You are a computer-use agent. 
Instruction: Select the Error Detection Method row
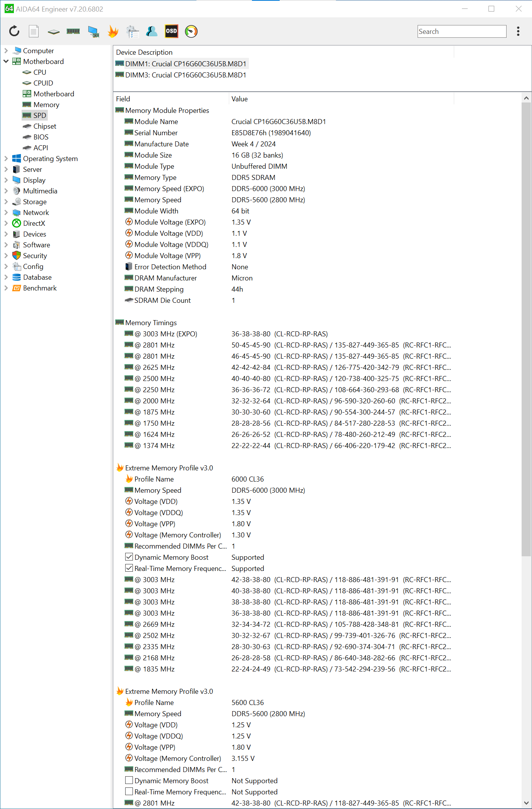pos(284,267)
